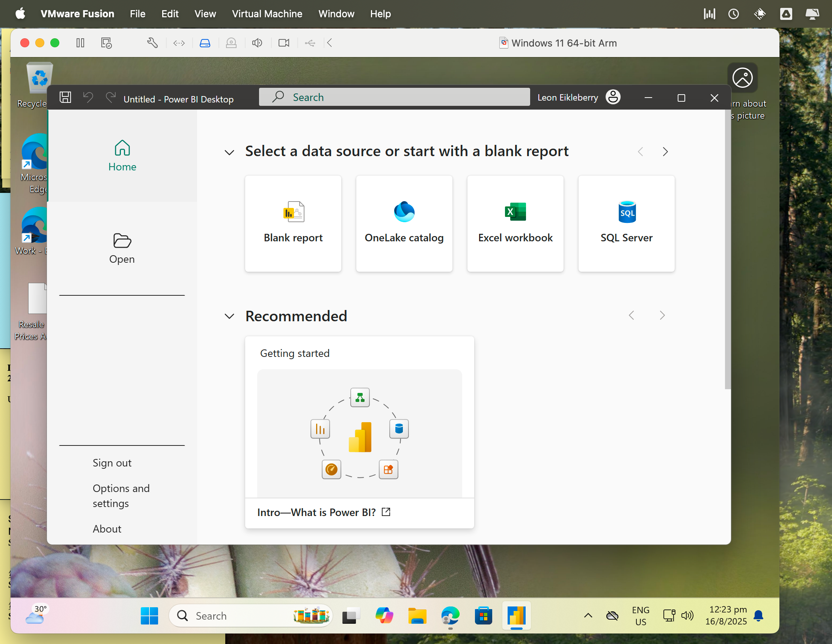Open the Getting started thumbnail
Image resolution: width=832 pixels, height=644 pixels.
coord(360,433)
